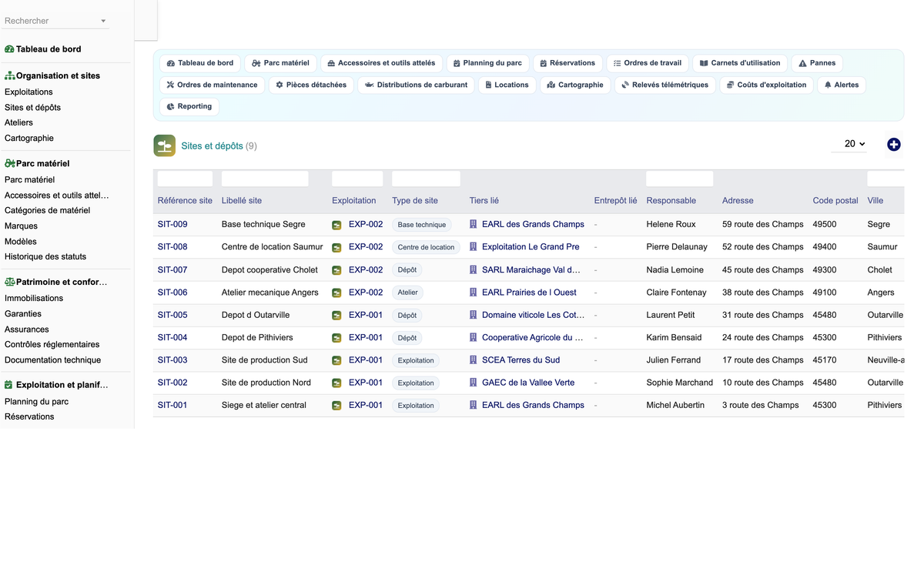Click building icon beside Exploitation Le Grand Pre
Image resolution: width=924 pixels, height=572 pixels.
[x=474, y=247]
